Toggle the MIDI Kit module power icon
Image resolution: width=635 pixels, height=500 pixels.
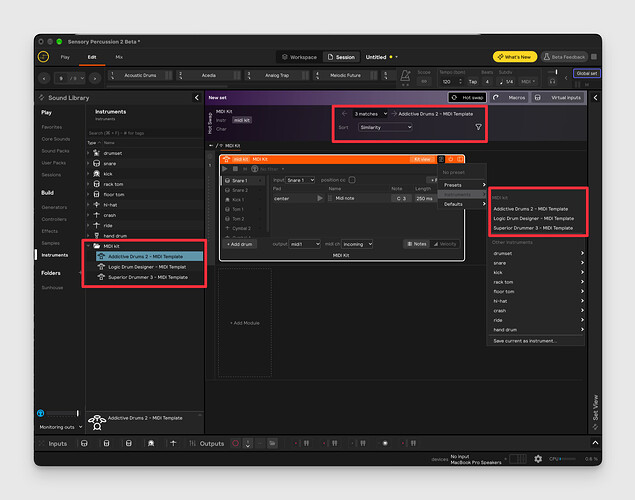[x=451, y=159]
